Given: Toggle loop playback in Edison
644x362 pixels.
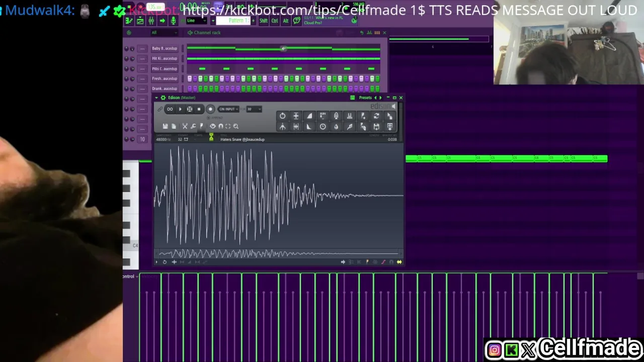Looking at the screenshot, I should (x=170, y=109).
